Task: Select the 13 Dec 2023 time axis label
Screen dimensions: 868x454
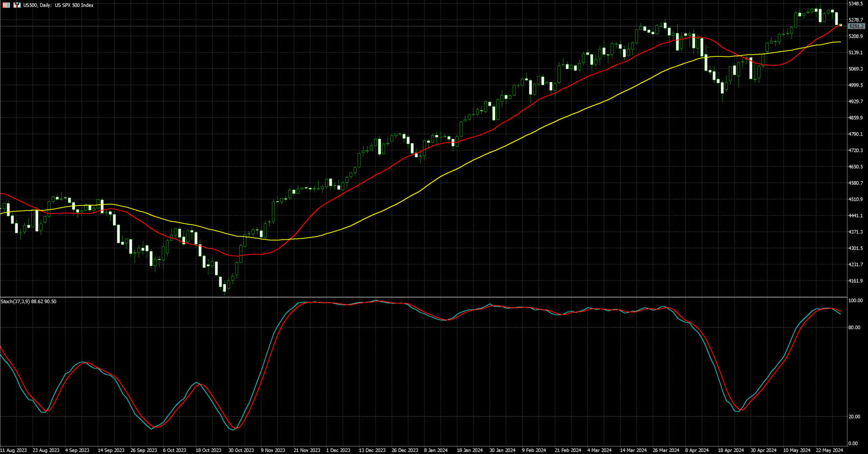Action: (x=372, y=450)
